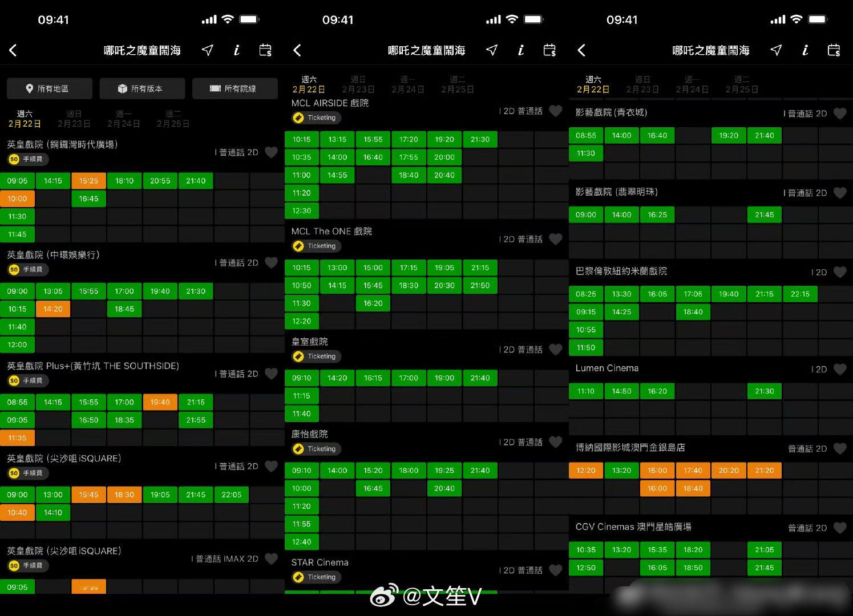
Task: Go back in the right phone screen
Action: (x=581, y=50)
